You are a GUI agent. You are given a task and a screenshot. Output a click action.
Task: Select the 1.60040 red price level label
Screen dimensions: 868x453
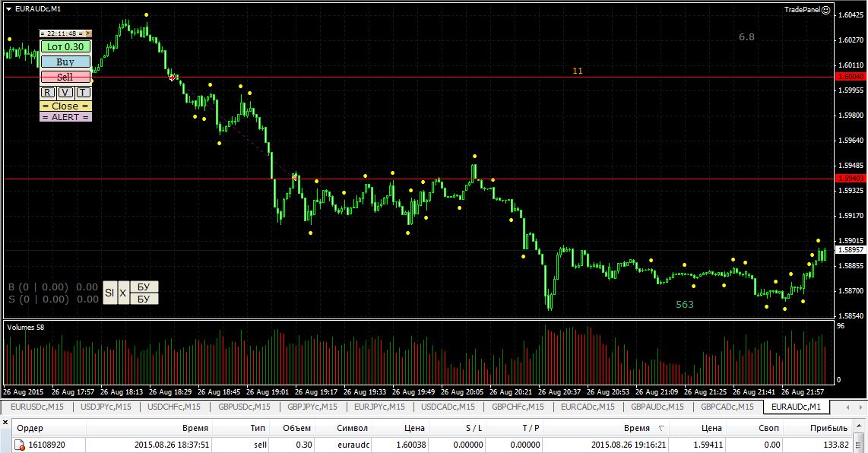click(851, 77)
